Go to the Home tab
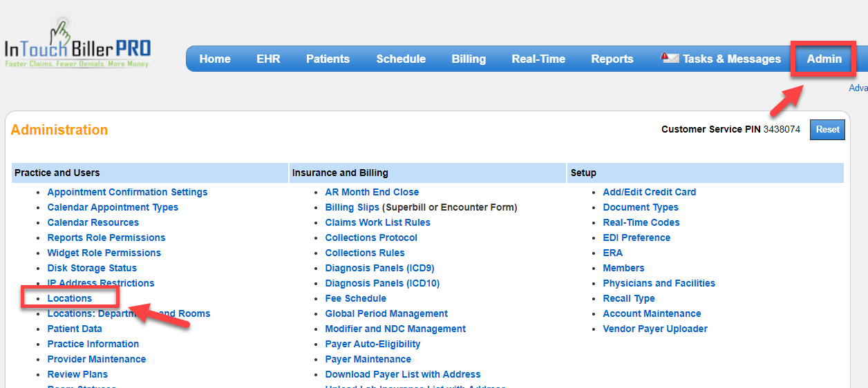This screenshot has width=868, height=388. [215, 59]
